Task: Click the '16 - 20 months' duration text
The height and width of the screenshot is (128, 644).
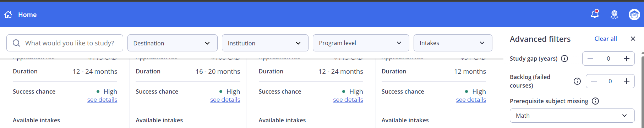Action: 218,71
